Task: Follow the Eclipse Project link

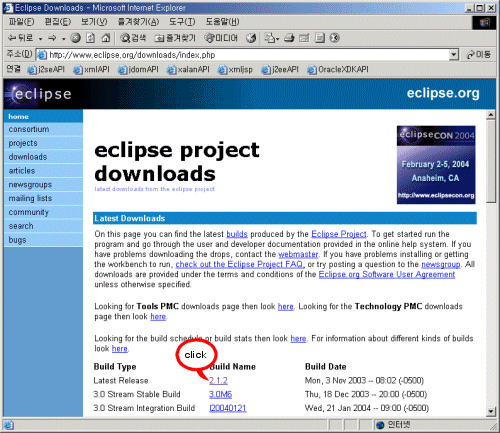Action: tap(339, 234)
